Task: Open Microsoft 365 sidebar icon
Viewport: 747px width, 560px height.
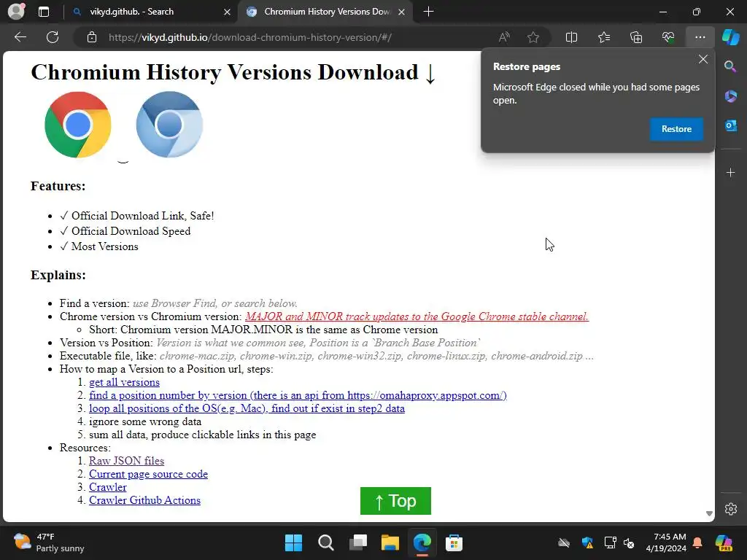Action: point(730,96)
